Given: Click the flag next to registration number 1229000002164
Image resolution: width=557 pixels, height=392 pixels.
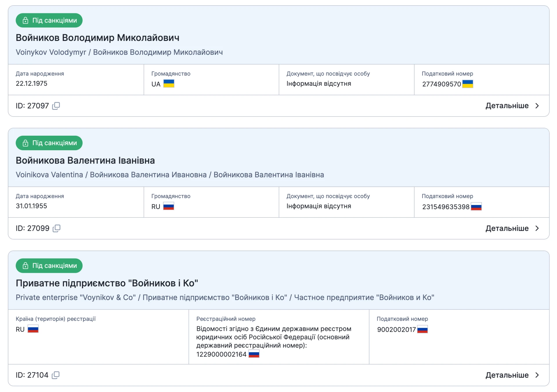Looking at the screenshot, I should tap(254, 354).
